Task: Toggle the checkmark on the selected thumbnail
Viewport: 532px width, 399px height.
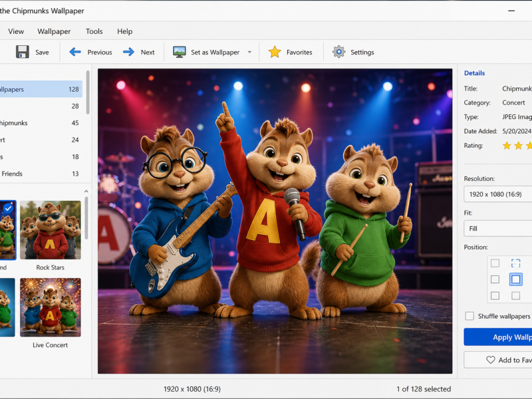Action: pos(8,208)
